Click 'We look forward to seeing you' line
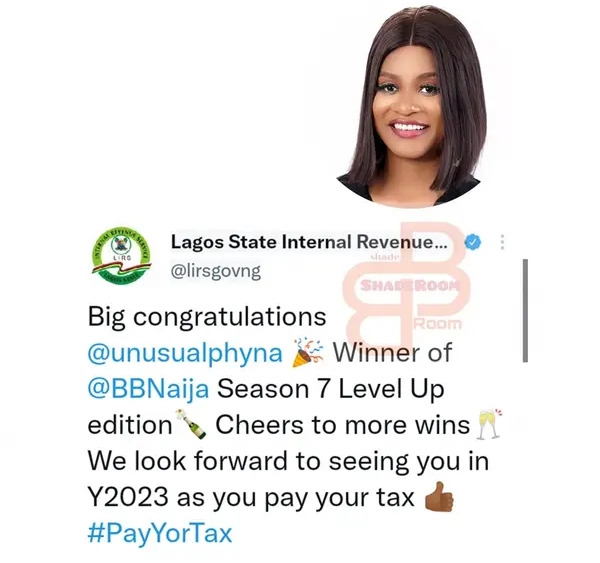Screen dimensions: 600x563 pos(289,461)
